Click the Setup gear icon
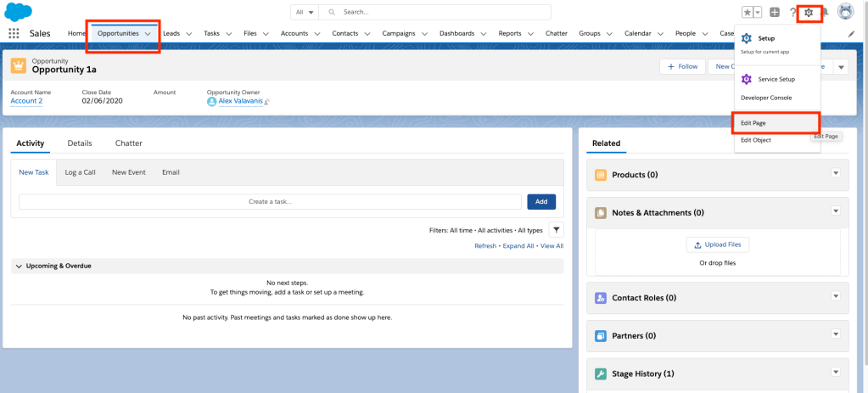 click(x=809, y=13)
